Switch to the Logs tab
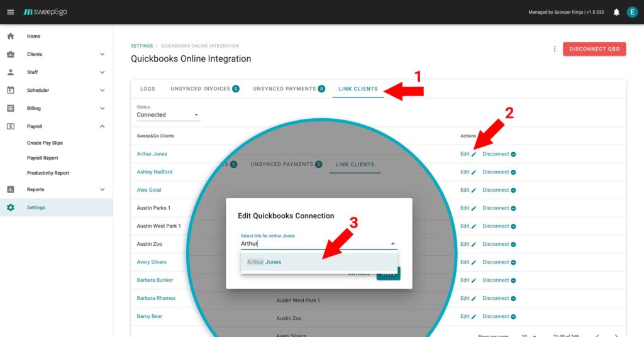The image size is (644, 337). 147,89
